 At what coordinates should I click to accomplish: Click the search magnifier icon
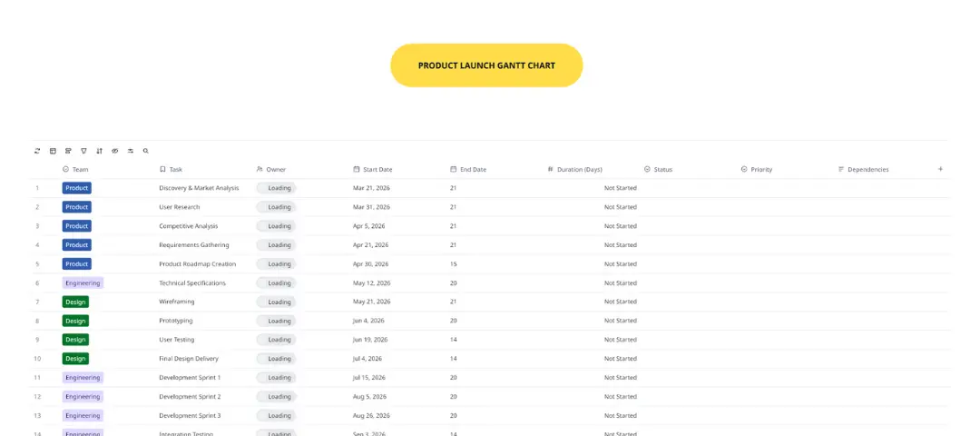pos(145,151)
